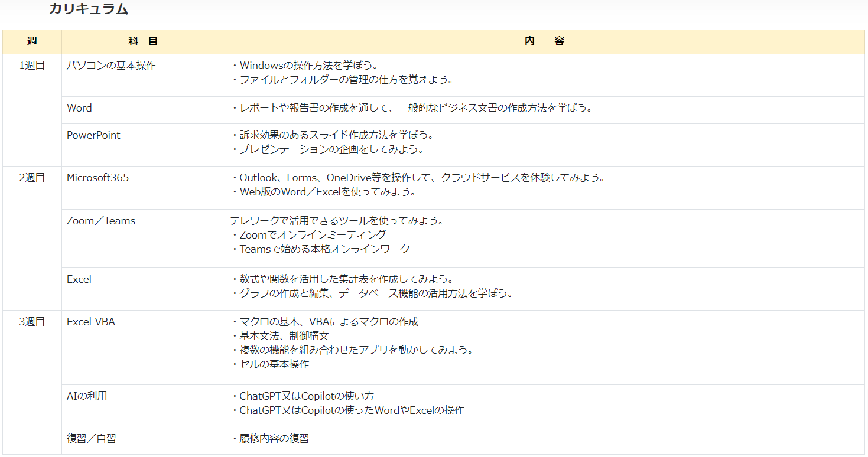Screen dimensions: 868x457
Task: Select the 週 column header
Action: pyautogui.click(x=32, y=41)
